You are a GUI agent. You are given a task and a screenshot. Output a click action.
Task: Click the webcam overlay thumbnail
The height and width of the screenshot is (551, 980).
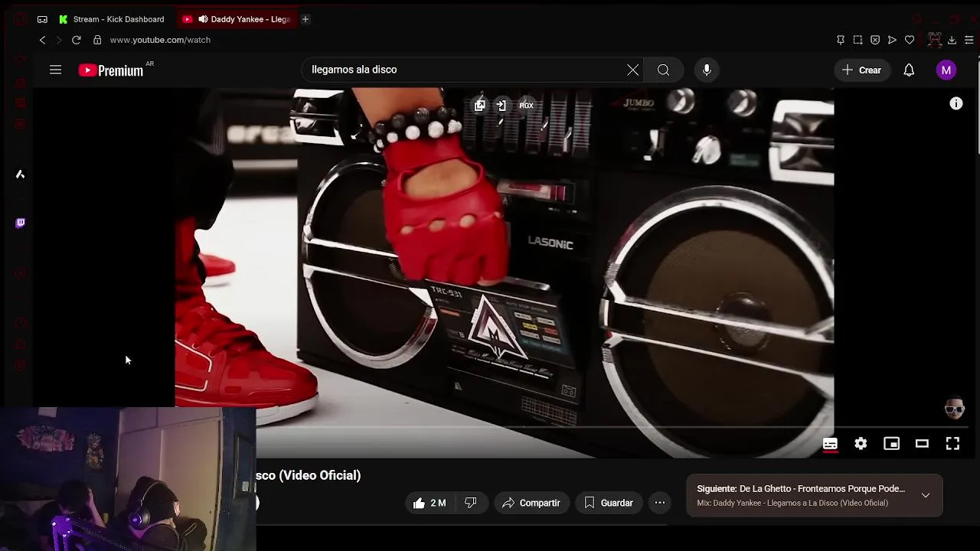[x=128, y=479]
